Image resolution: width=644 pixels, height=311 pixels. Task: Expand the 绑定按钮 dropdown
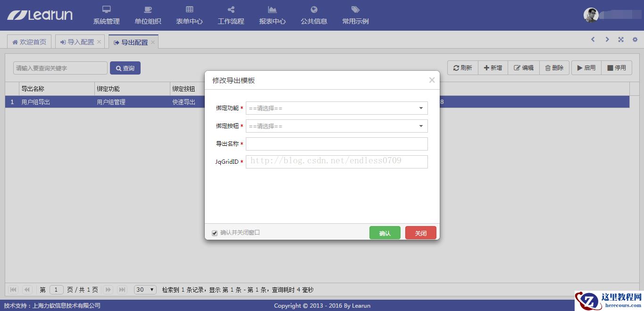click(337, 126)
